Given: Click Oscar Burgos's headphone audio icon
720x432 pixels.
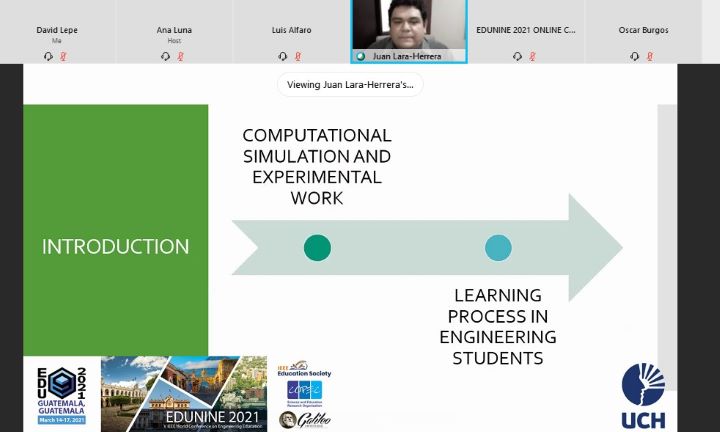Looking at the screenshot, I should click(635, 57).
